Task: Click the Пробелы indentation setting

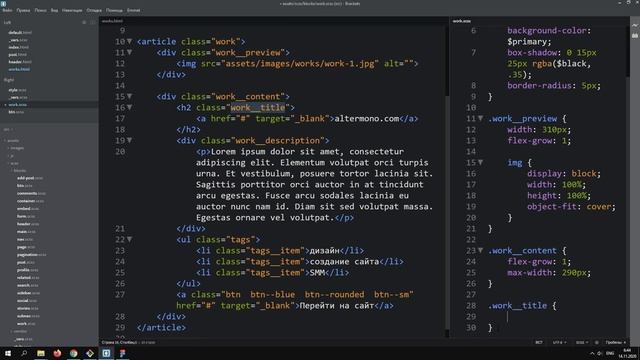Action: [x=616, y=342]
